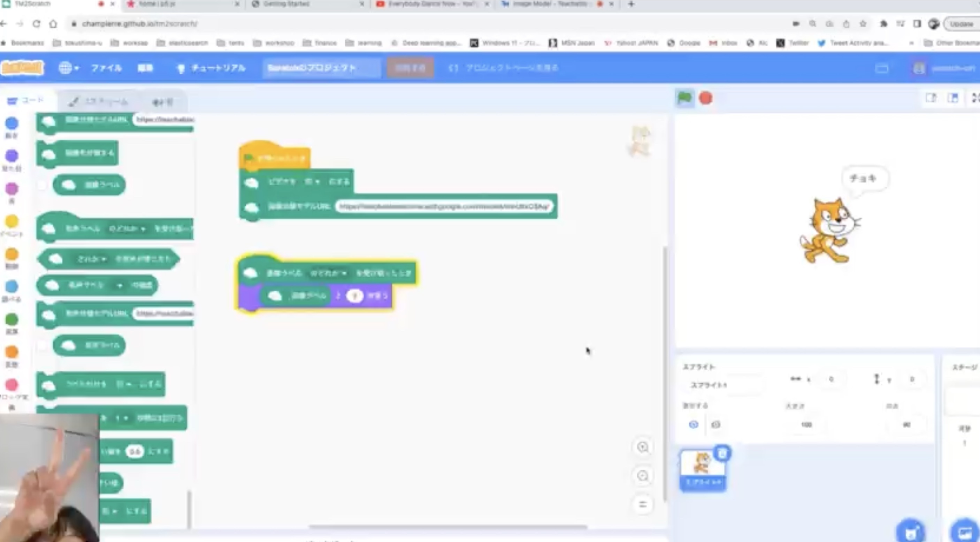Switch to large stage layout
The height and width of the screenshot is (542, 980).
click(952, 98)
